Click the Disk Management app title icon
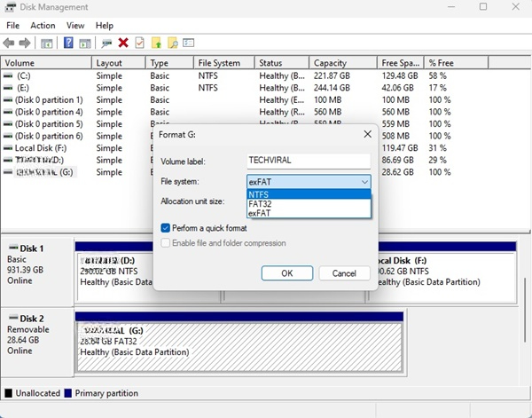Viewport: 532px width, 418px height. (10, 7)
